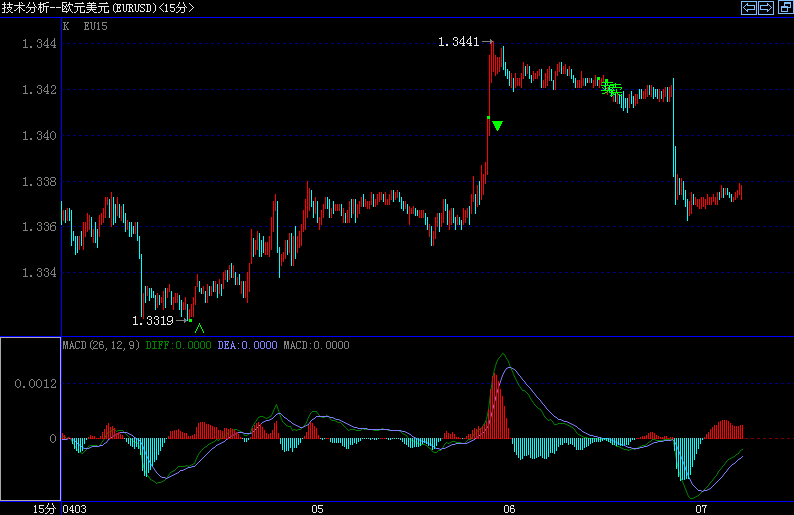Click the 1.340 price axis label
794x515 pixels.
39,136
